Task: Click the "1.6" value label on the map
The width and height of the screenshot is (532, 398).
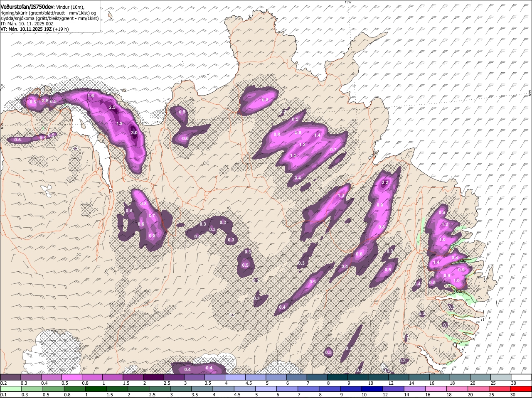Action: click(x=91, y=96)
